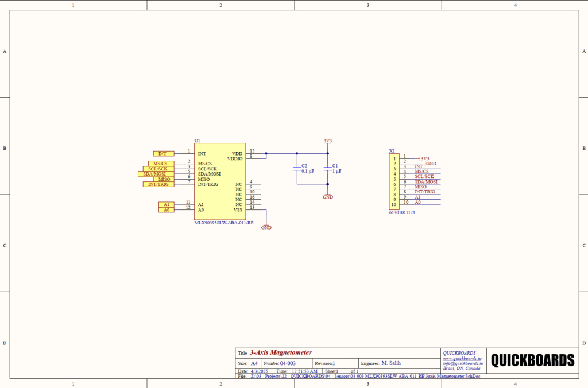Image resolution: width=588 pixels, height=388 pixels.
Task: Click the yellow A1 port left of U1
Action: point(166,204)
